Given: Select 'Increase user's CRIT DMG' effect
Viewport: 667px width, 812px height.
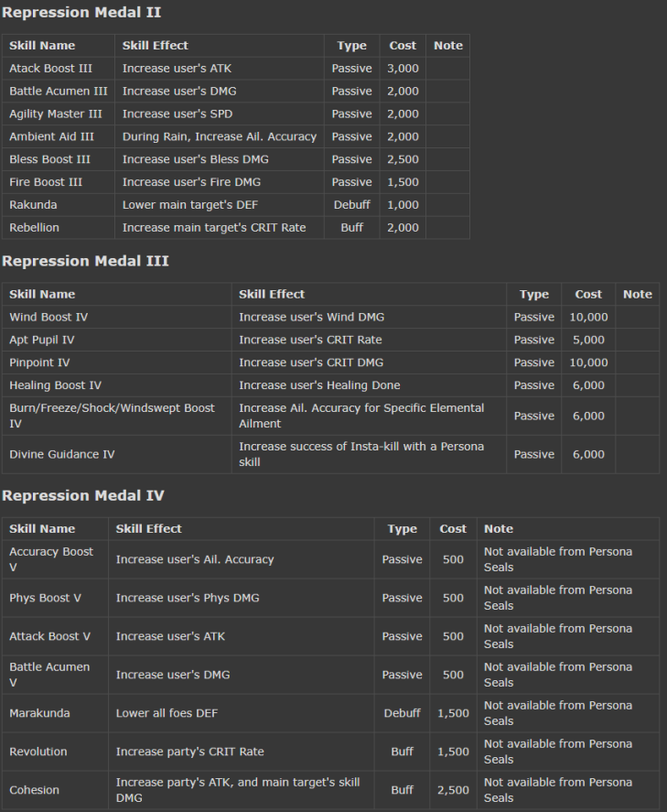Looking at the screenshot, I should 311,363.
